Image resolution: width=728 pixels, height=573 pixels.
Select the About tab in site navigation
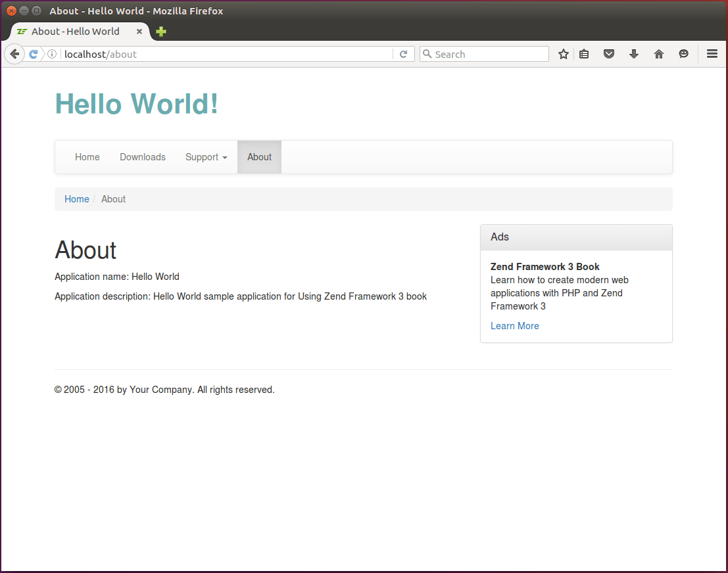[259, 157]
